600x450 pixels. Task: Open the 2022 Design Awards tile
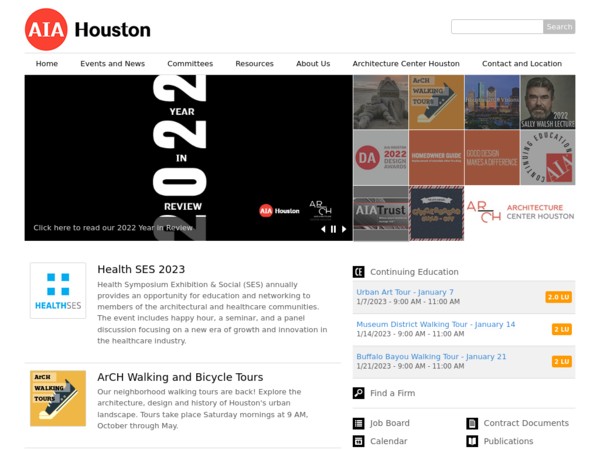[381, 158]
